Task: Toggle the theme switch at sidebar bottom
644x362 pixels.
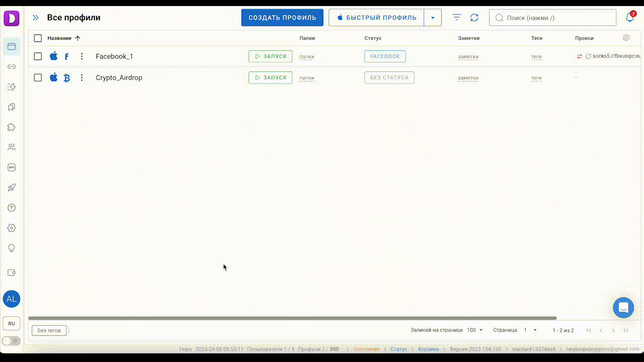Action: pyautogui.click(x=11, y=341)
